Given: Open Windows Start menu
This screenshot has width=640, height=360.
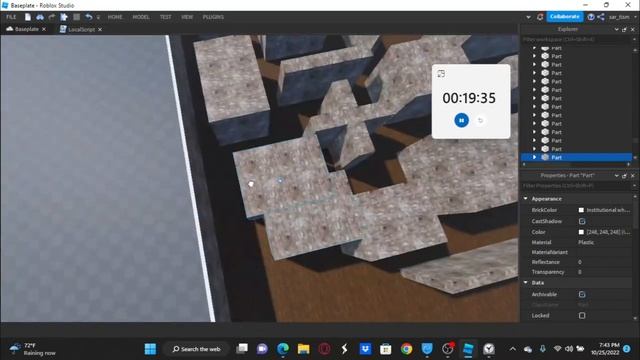Looking at the screenshot, I should click(150, 349).
